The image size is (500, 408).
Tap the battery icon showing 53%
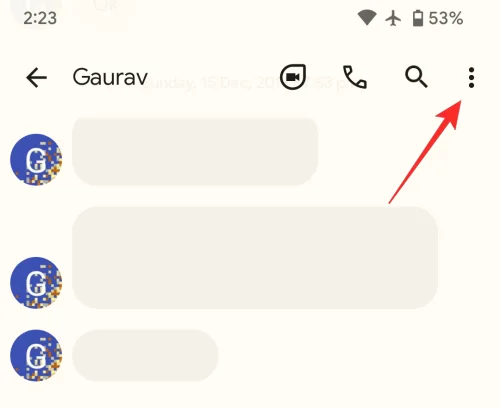coord(418,18)
